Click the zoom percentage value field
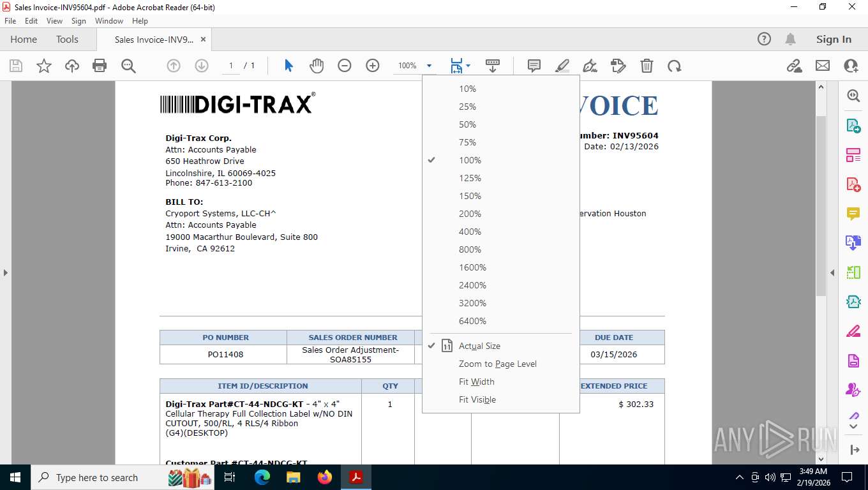 tap(407, 66)
